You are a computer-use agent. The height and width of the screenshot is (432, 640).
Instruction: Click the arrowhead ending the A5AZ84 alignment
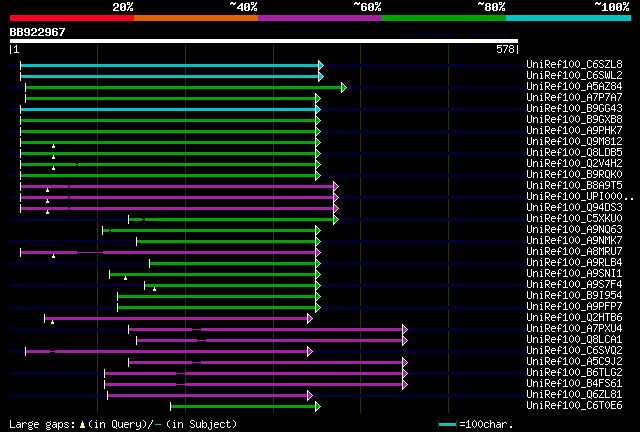click(x=344, y=87)
